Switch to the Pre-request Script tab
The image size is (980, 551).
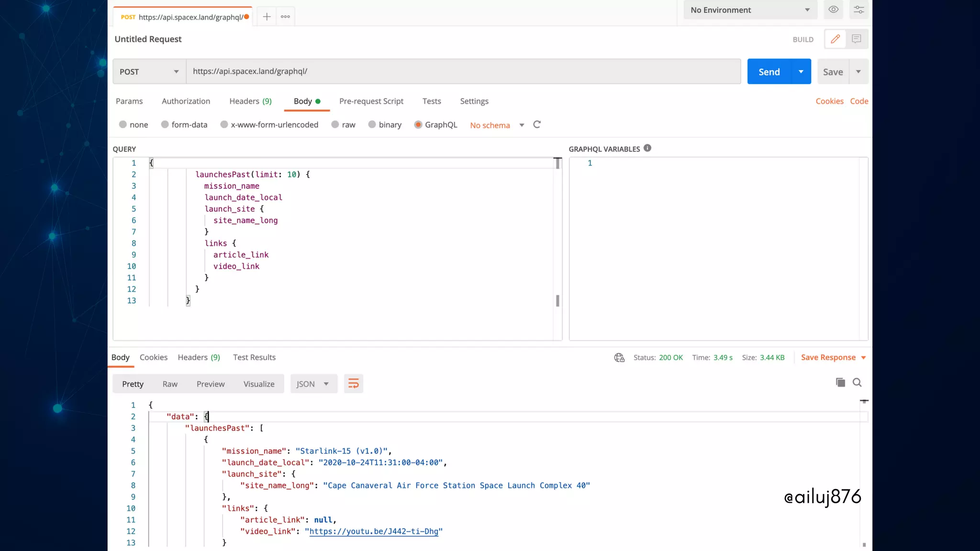(x=371, y=101)
